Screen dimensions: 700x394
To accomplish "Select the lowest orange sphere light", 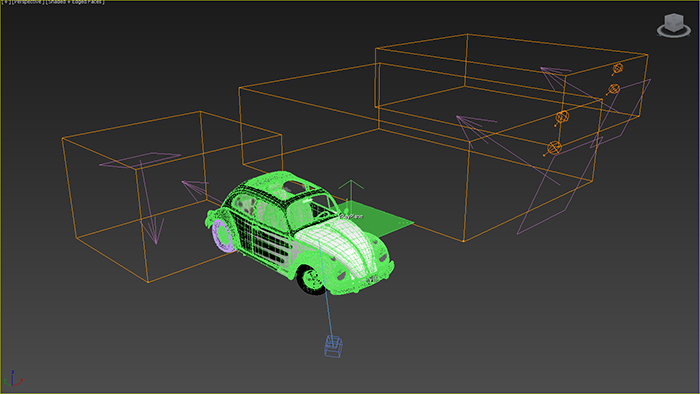I will point(554,148).
